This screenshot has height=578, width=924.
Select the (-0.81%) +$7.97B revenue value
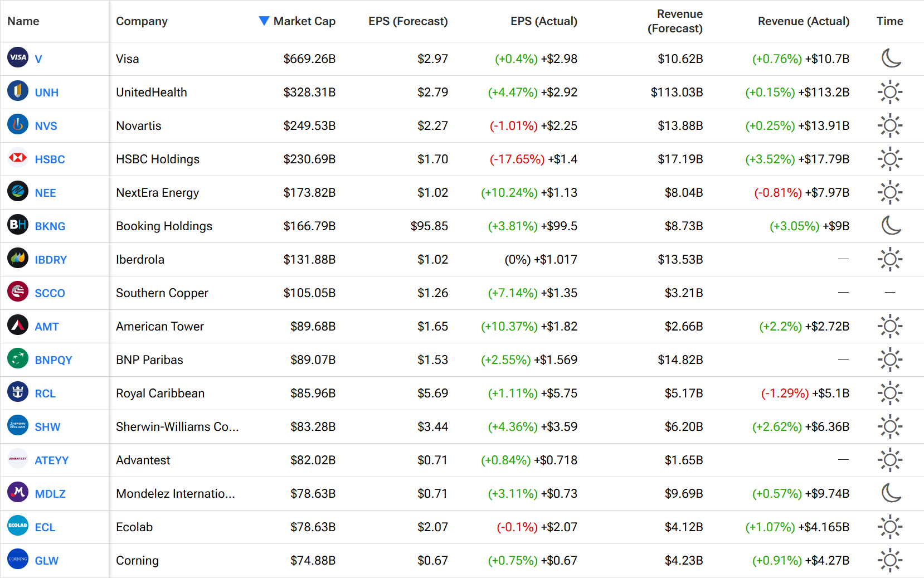pos(802,193)
